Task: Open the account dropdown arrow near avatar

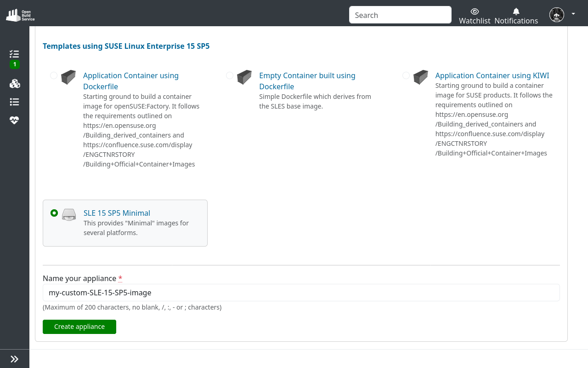Action: (573, 14)
